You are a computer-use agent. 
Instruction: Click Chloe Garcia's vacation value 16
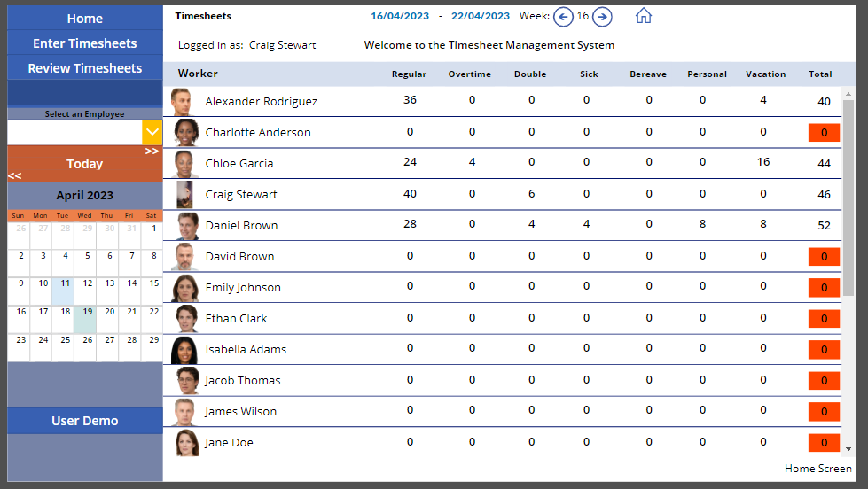pyautogui.click(x=763, y=162)
